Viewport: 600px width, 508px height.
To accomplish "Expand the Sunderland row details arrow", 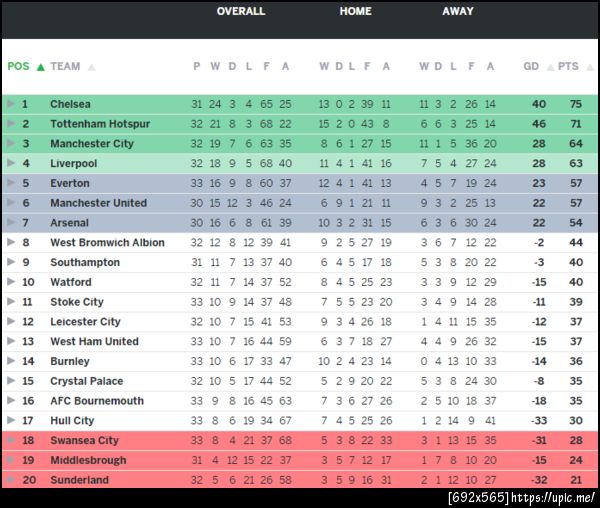I will click(11, 480).
